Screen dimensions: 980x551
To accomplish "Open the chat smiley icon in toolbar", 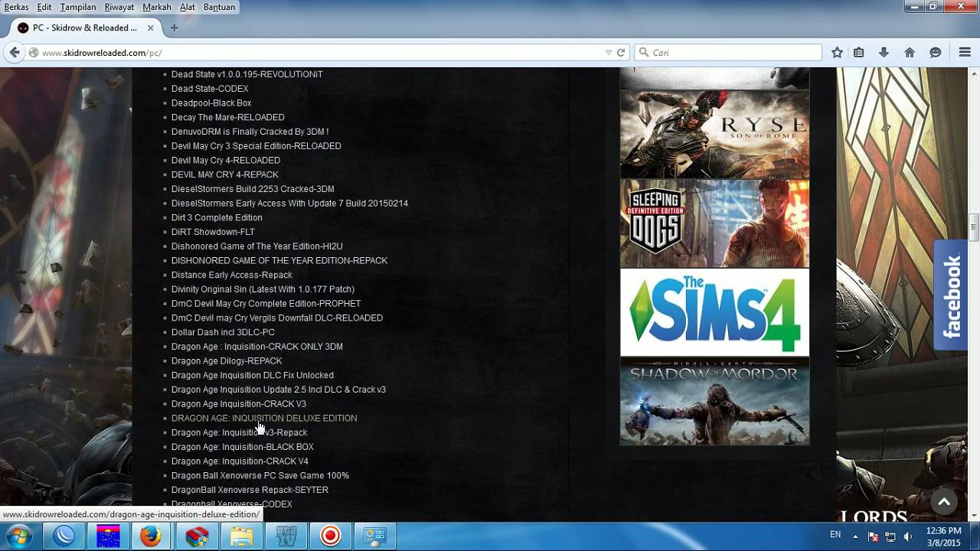I will pyautogui.click(x=936, y=53).
